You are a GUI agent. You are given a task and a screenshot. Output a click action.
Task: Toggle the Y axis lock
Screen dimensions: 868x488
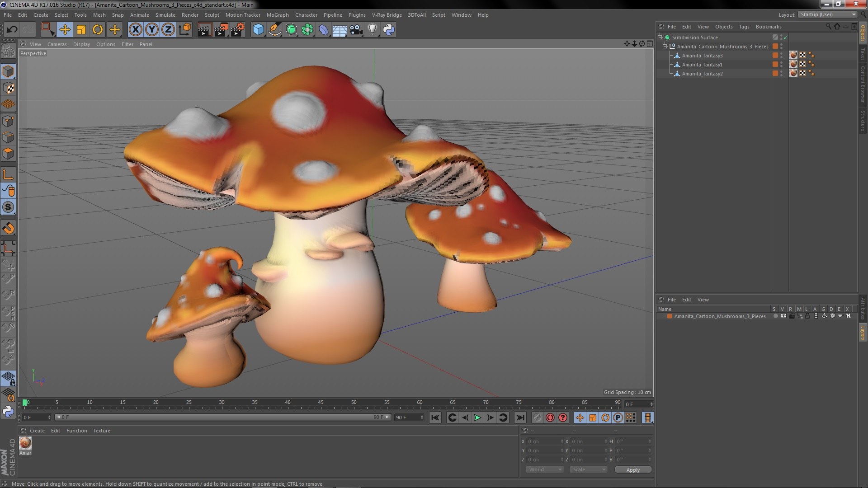click(x=152, y=30)
